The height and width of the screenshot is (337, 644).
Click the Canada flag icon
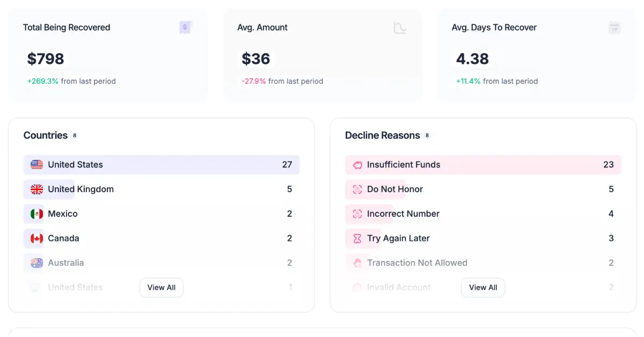[36, 239]
